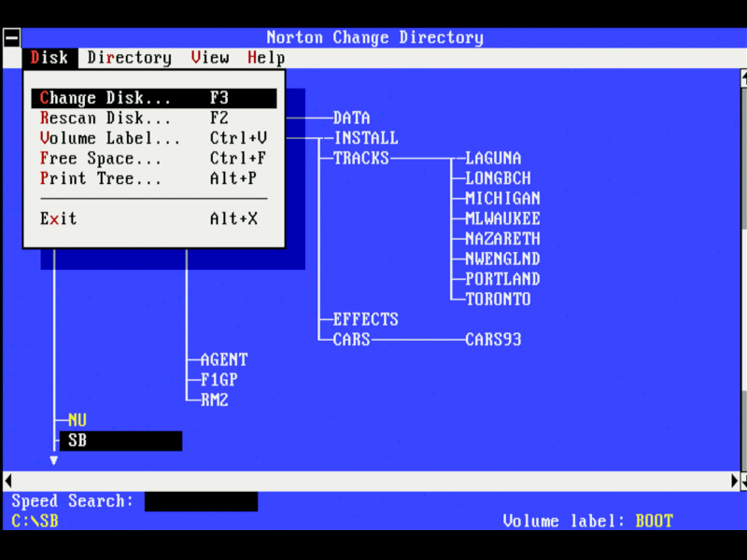This screenshot has height=560, width=747.
Task: Click the horizontal scrollbar right arrow
Action: coord(734,482)
